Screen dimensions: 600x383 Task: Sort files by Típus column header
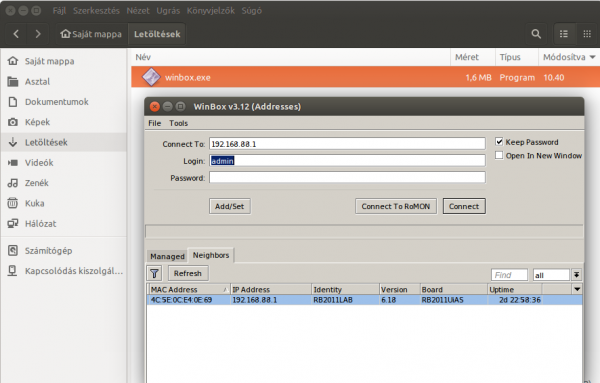coord(517,57)
